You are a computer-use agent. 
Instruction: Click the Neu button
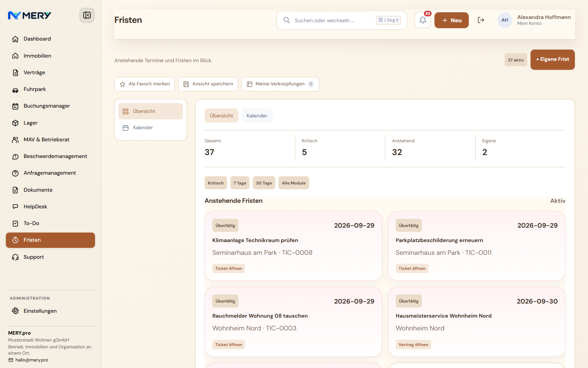(x=451, y=20)
